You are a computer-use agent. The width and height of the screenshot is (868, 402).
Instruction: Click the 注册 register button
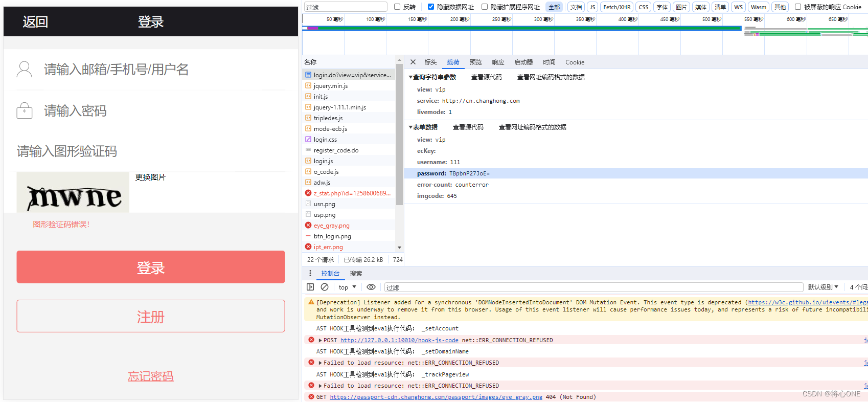pyautogui.click(x=151, y=316)
